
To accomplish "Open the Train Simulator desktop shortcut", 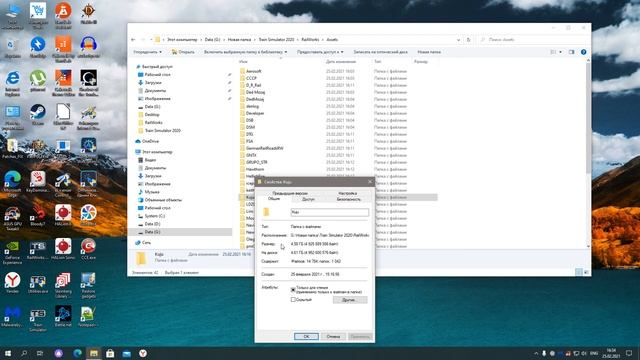I will (x=38, y=318).
